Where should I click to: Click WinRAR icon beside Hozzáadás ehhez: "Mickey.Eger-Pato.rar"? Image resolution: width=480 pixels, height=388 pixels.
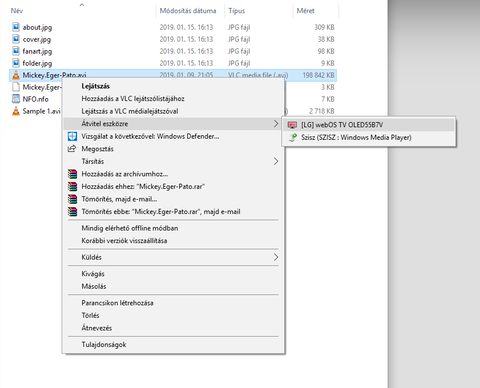[x=72, y=186]
